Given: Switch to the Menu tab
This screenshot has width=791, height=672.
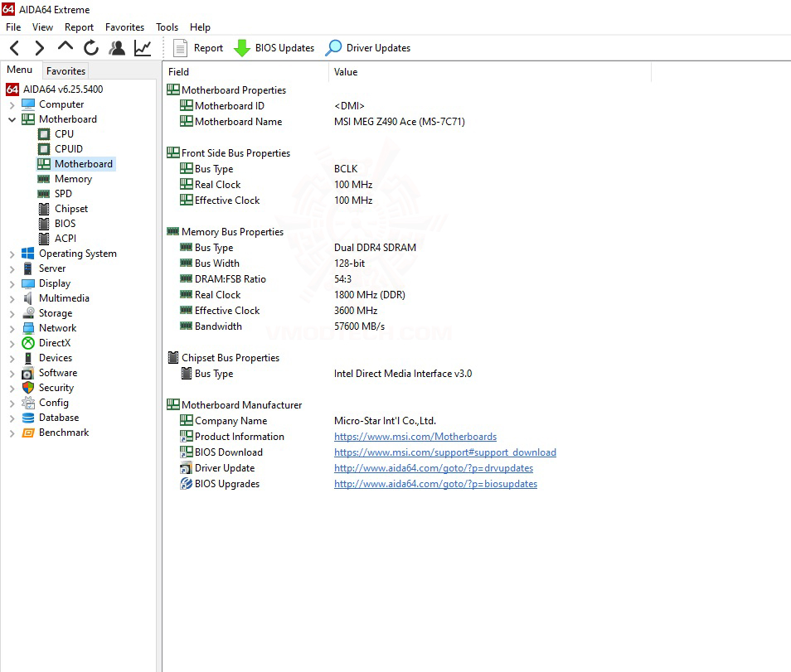Looking at the screenshot, I should (20, 70).
